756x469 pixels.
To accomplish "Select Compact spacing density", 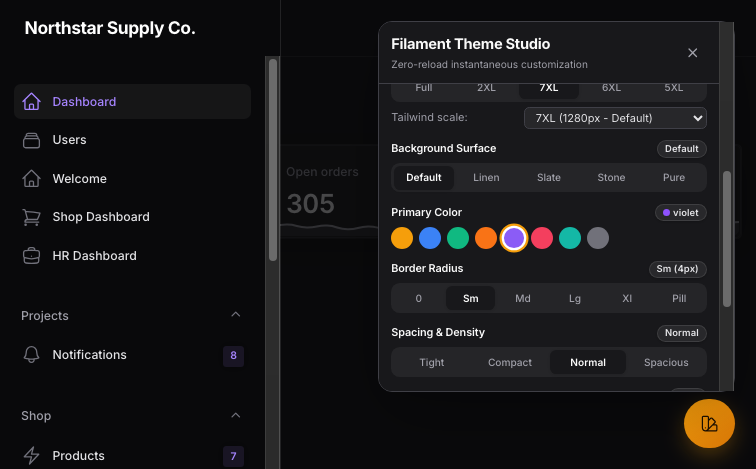I will coord(510,362).
